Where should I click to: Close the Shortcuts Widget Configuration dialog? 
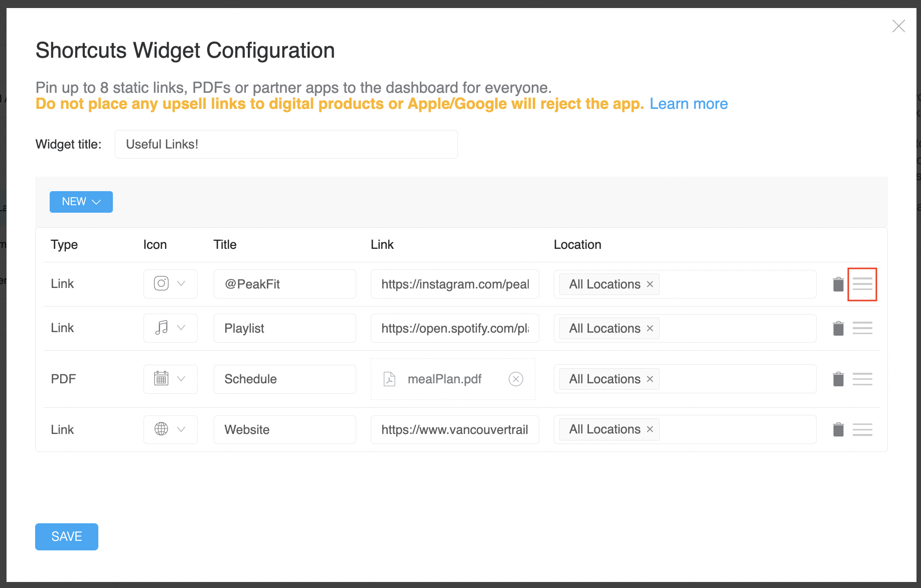click(x=898, y=26)
